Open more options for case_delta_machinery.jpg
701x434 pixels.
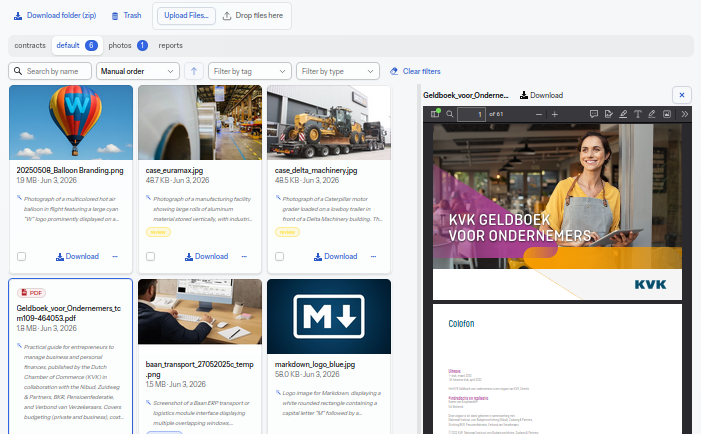[373, 257]
